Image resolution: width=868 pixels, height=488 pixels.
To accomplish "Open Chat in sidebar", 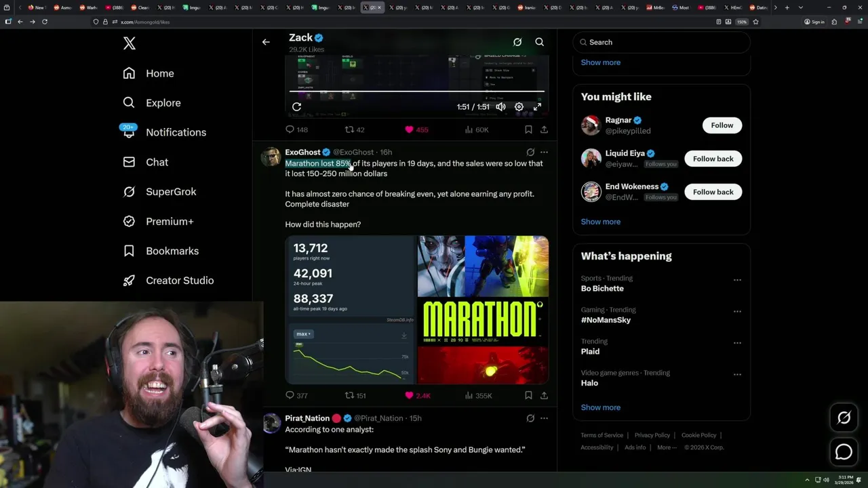I will point(145,162).
